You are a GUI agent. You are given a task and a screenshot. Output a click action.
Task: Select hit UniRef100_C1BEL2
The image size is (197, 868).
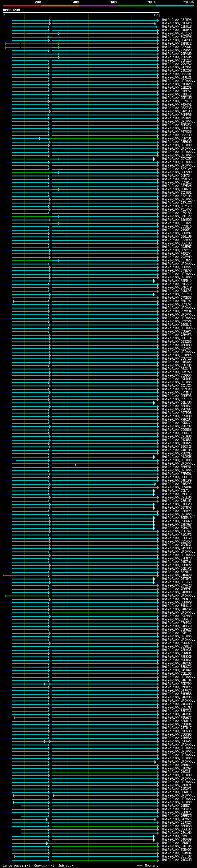point(176,94)
